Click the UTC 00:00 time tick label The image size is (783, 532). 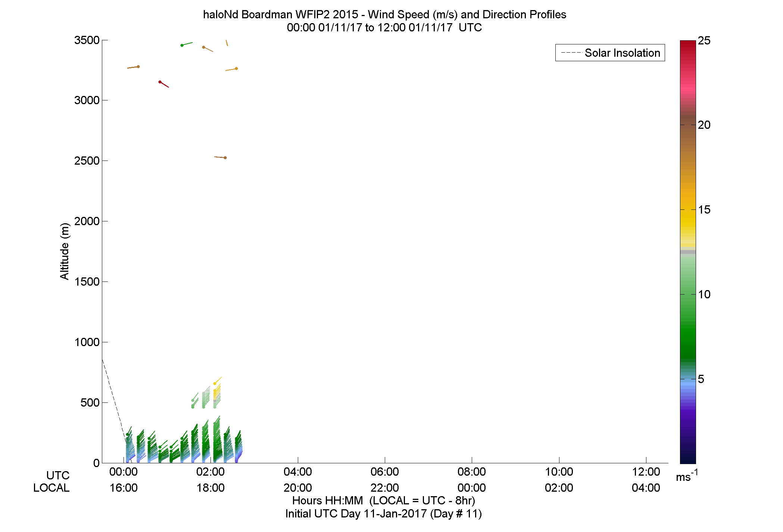124,472
